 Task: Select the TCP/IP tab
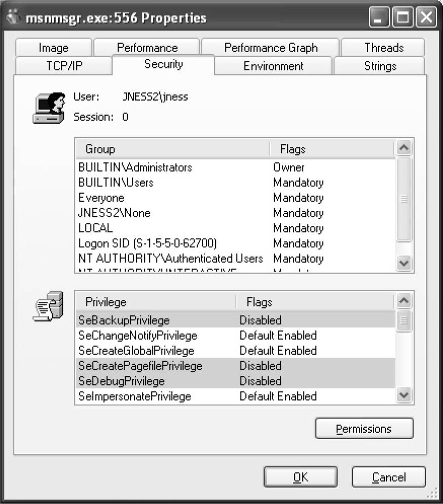(64, 66)
